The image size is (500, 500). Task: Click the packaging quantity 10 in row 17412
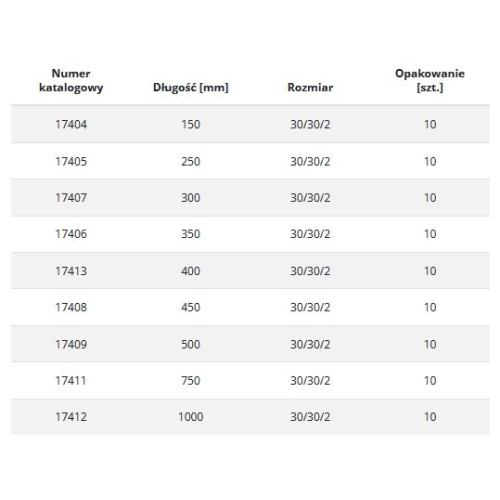[430, 417]
